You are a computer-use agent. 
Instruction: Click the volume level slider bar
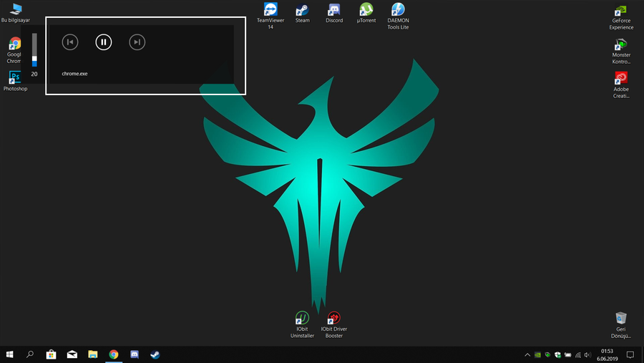tap(34, 50)
